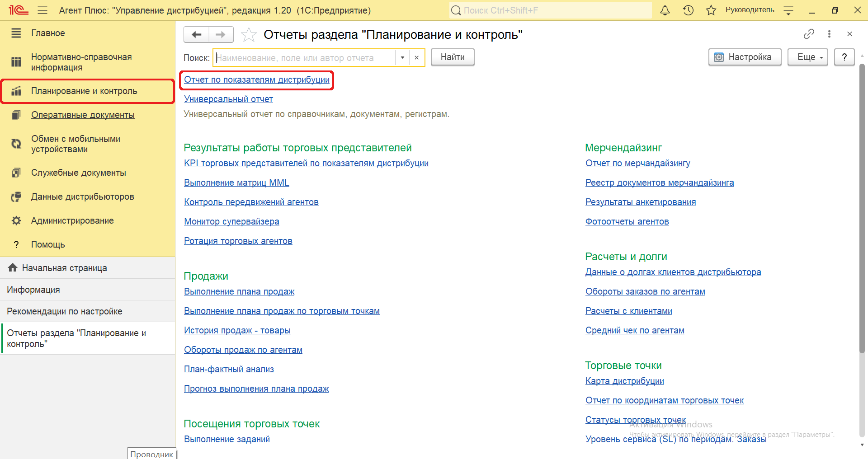The width and height of the screenshot is (868, 459).
Task: Open Выполнение матриц MML report
Action: coord(236,183)
